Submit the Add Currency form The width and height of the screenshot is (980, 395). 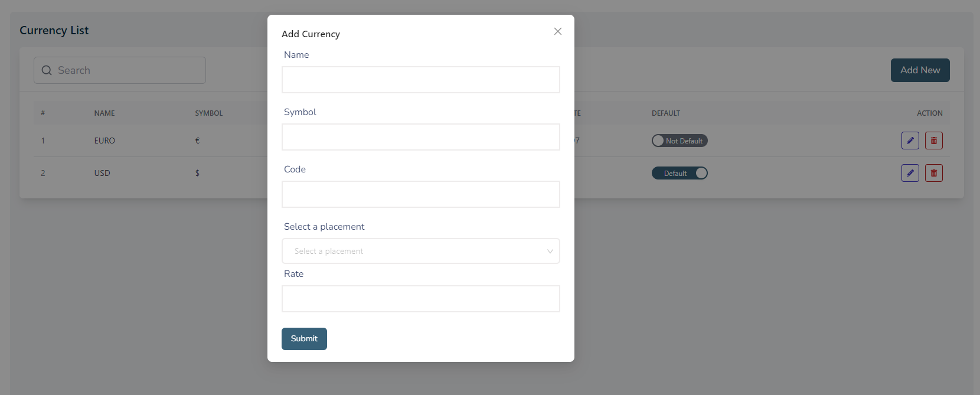tap(304, 339)
